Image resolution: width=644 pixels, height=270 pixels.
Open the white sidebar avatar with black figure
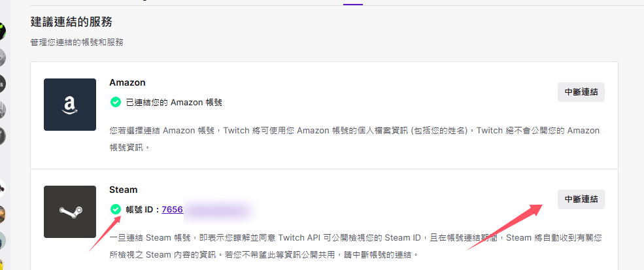tap(2, 189)
